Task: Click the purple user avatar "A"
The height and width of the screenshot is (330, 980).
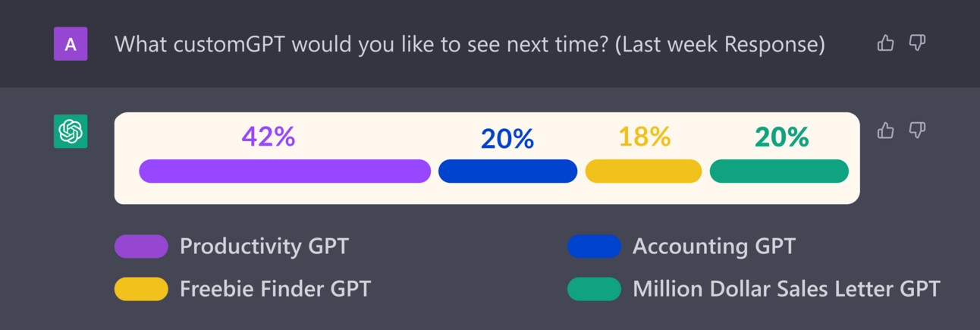Action: 71,44
